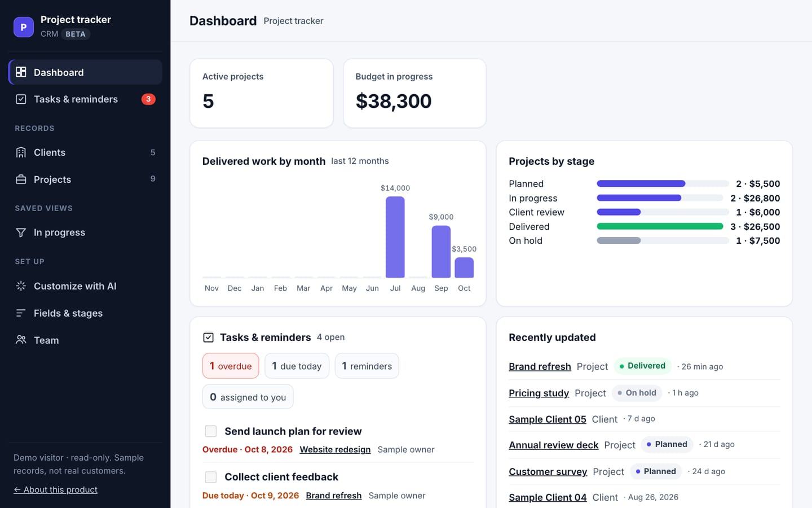Open the Customer survey project

click(x=548, y=471)
